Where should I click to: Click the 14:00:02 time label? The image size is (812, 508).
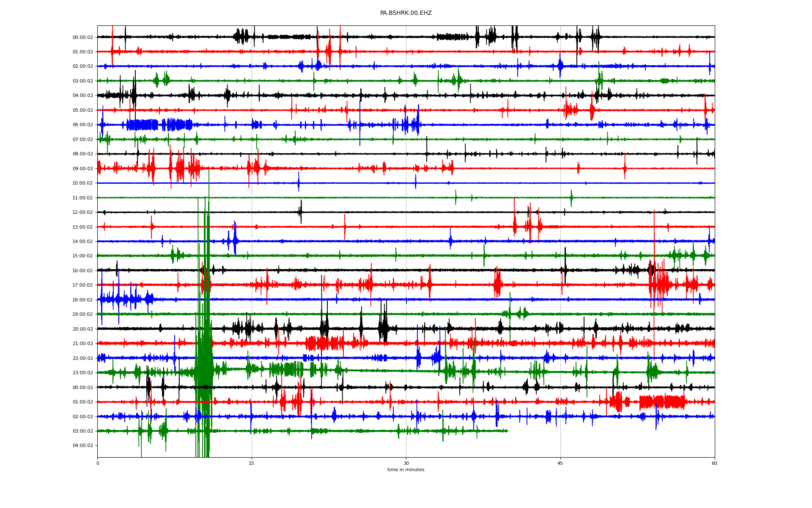point(82,242)
